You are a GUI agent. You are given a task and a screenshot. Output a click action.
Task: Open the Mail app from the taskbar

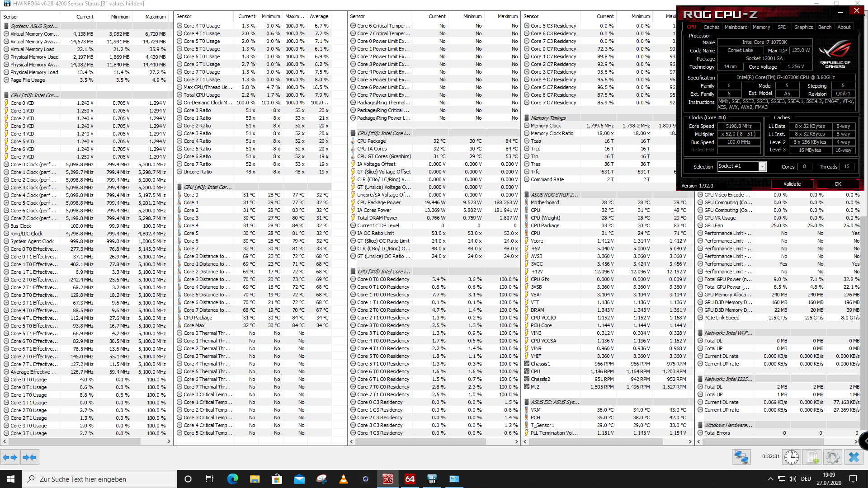coord(299,479)
